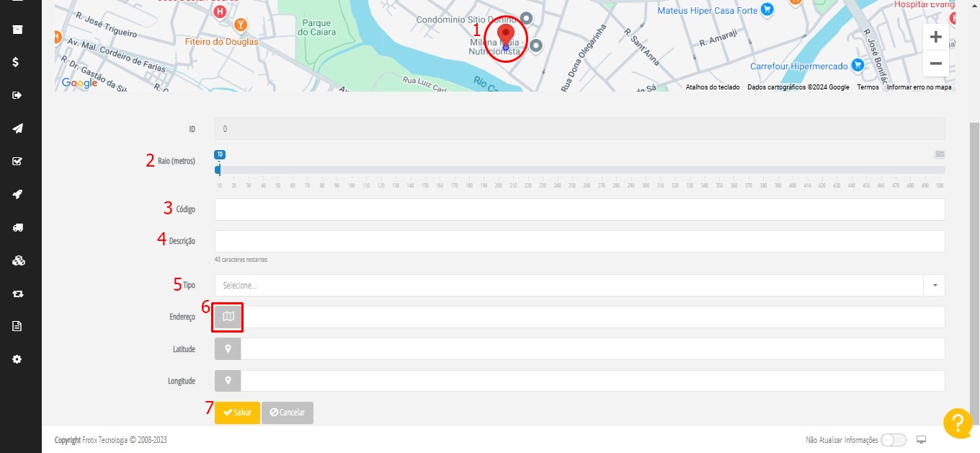Click the monitor icon in footer
The height and width of the screenshot is (453, 980).
click(x=921, y=440)
